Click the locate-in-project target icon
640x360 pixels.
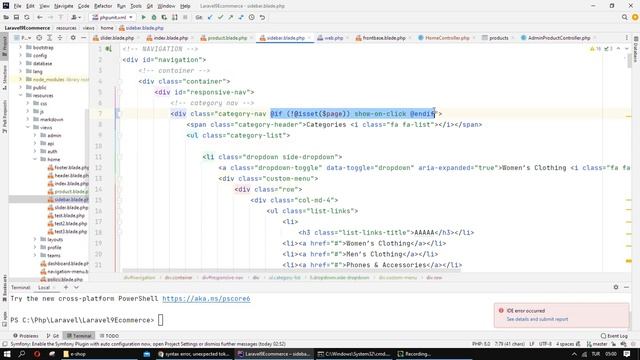coord(39,38)
